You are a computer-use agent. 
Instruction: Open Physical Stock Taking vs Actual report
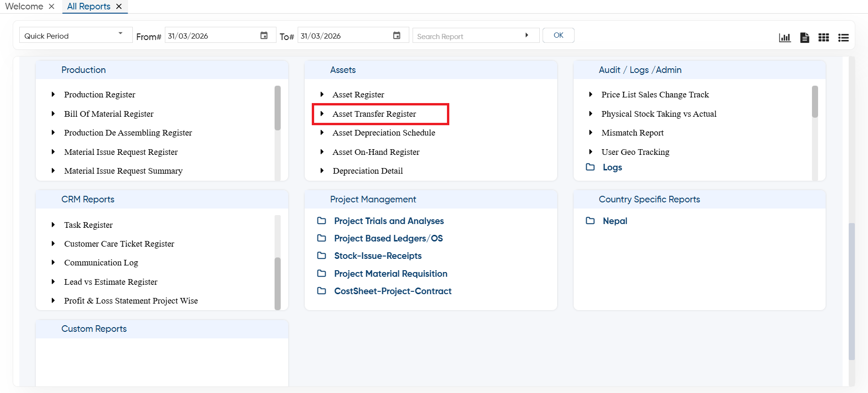[659, 114]
